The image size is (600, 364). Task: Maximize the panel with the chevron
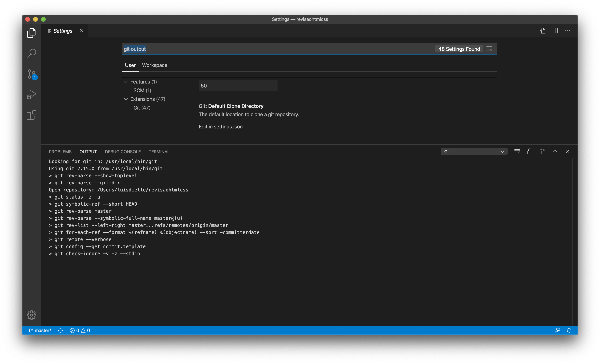click(x=555, y=151)
